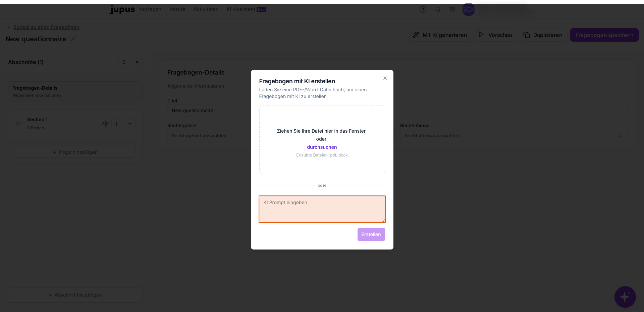Click the durchsuchen link to browse files

[x=322, y=147]
